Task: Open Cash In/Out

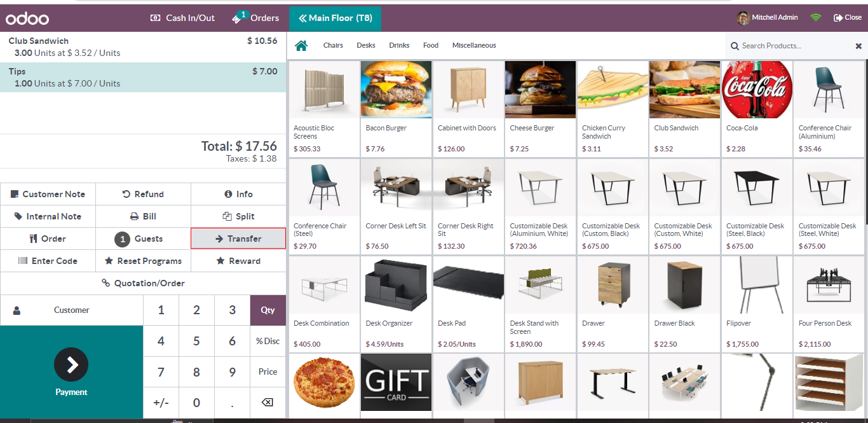Action: click(182, 18)
